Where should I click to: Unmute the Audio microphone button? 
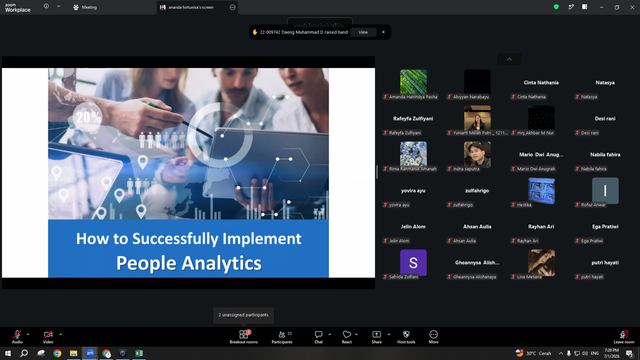click(x=17, y=336)
